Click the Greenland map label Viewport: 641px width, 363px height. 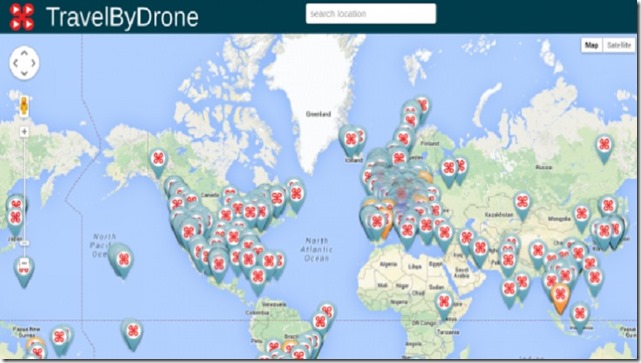(x=318, y=114)
